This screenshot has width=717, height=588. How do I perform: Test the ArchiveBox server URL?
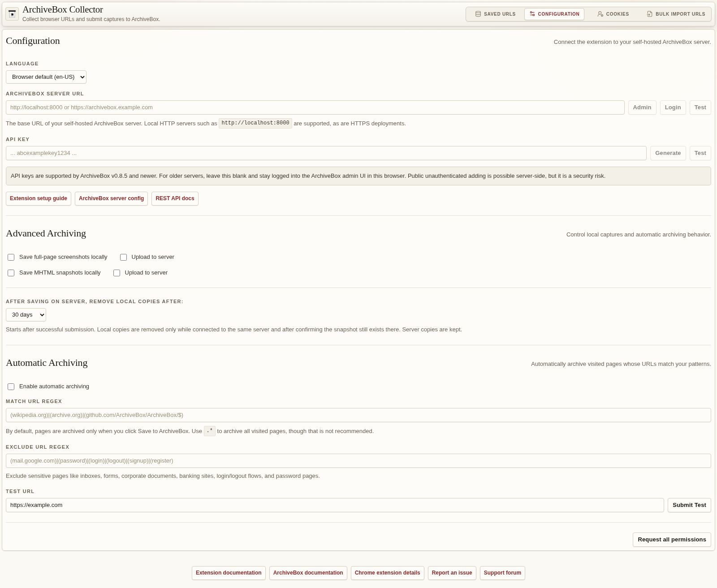[x=700, y=107]
